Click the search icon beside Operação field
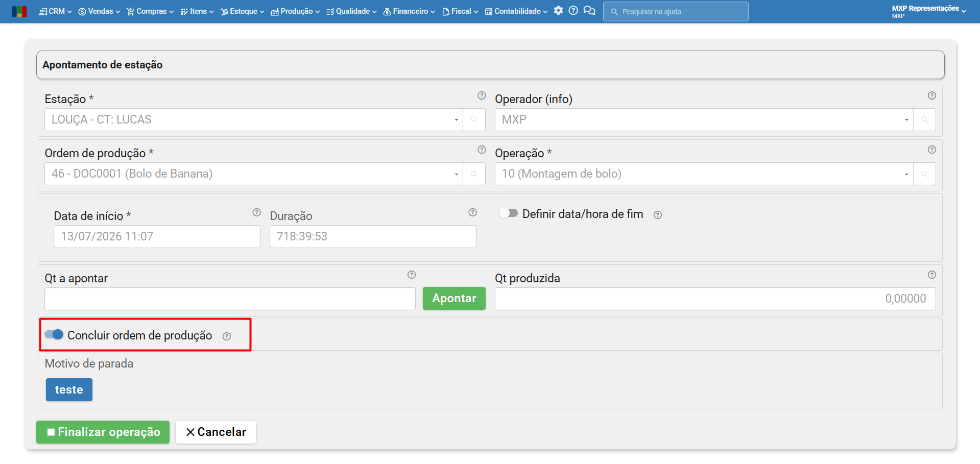 (924, 174)
